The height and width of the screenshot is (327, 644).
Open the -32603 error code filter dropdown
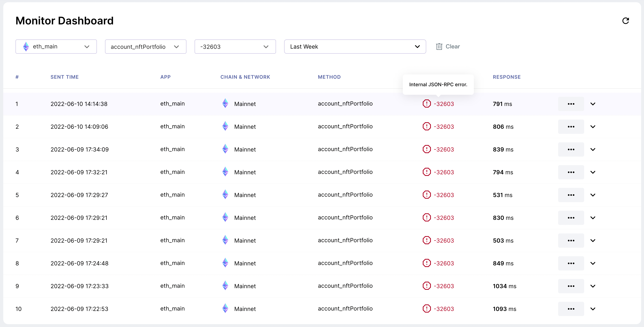pos(235,46)
